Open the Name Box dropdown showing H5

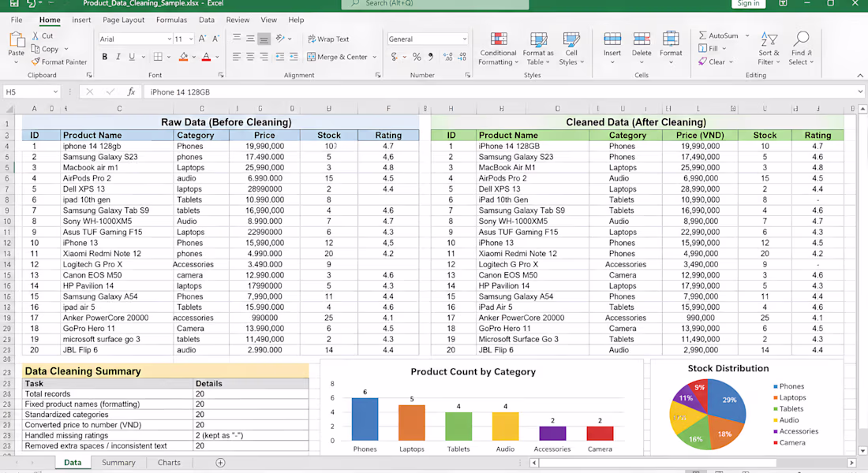pyautogui.click(x=55, y=91)
